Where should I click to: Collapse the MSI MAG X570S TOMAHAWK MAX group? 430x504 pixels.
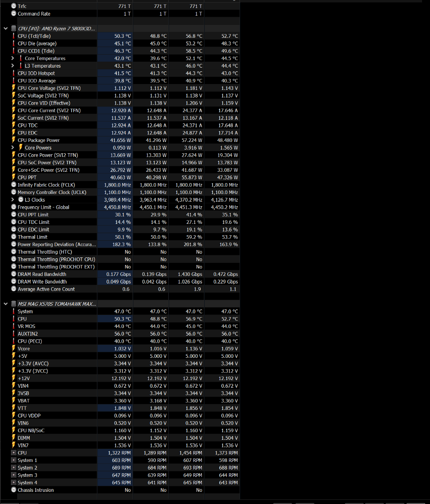pos(5,304)
